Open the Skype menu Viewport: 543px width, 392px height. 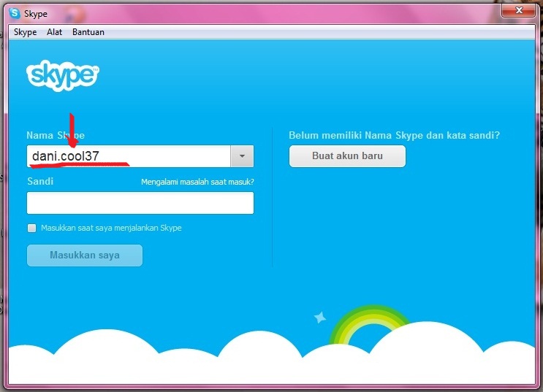click(26, 32)
